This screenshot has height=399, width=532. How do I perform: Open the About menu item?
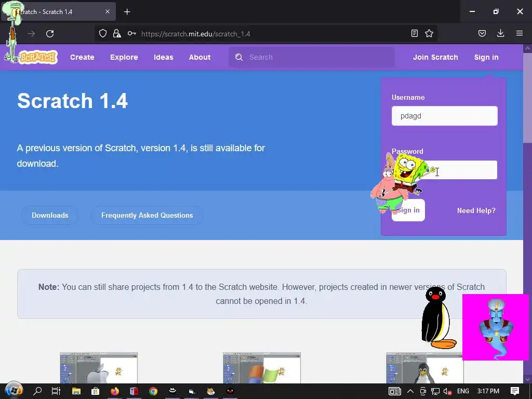pos(200,57)
